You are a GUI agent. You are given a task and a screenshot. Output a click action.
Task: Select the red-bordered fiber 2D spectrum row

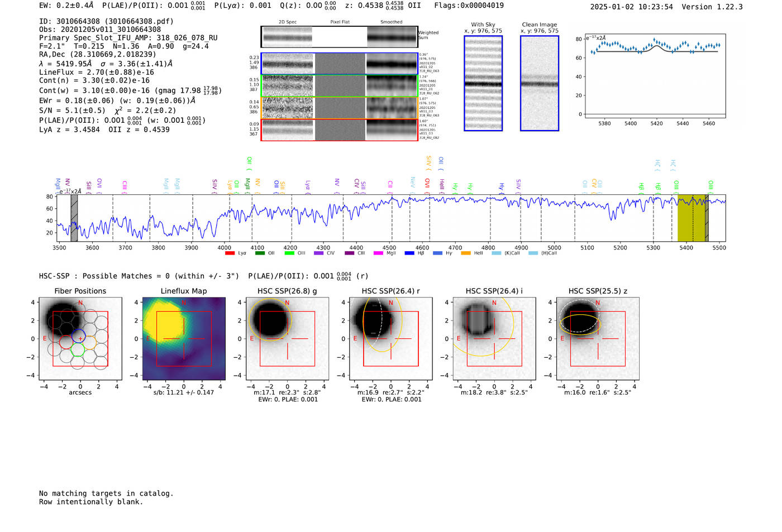pyautogui.click(x=340, y=130)
